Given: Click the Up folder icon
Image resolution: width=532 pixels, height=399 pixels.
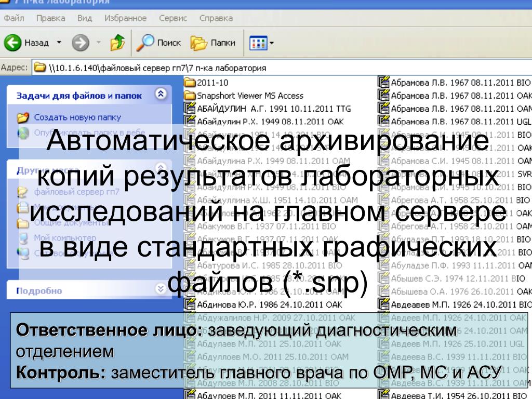Looking at the screenshot, I should (118, 43).
